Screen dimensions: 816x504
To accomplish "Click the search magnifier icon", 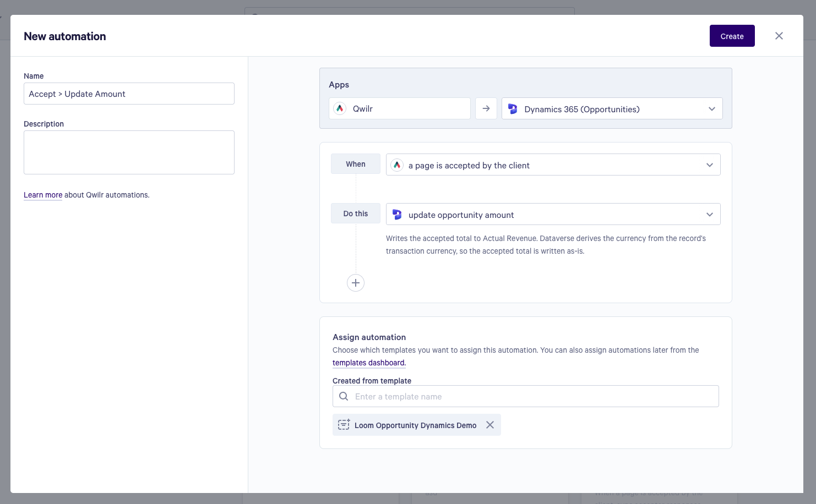I will click(344, 396).
